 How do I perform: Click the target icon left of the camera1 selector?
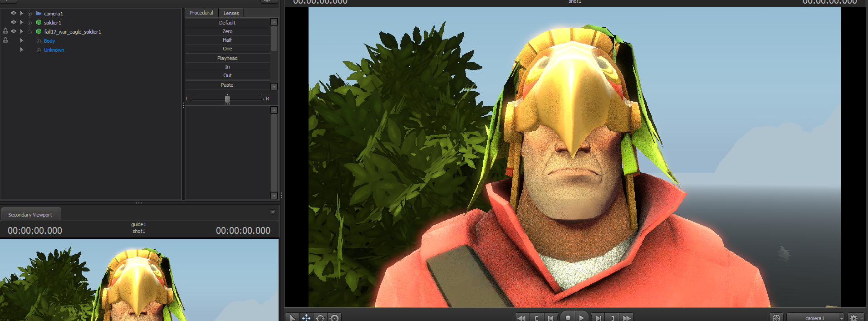[x=776, y=317]
